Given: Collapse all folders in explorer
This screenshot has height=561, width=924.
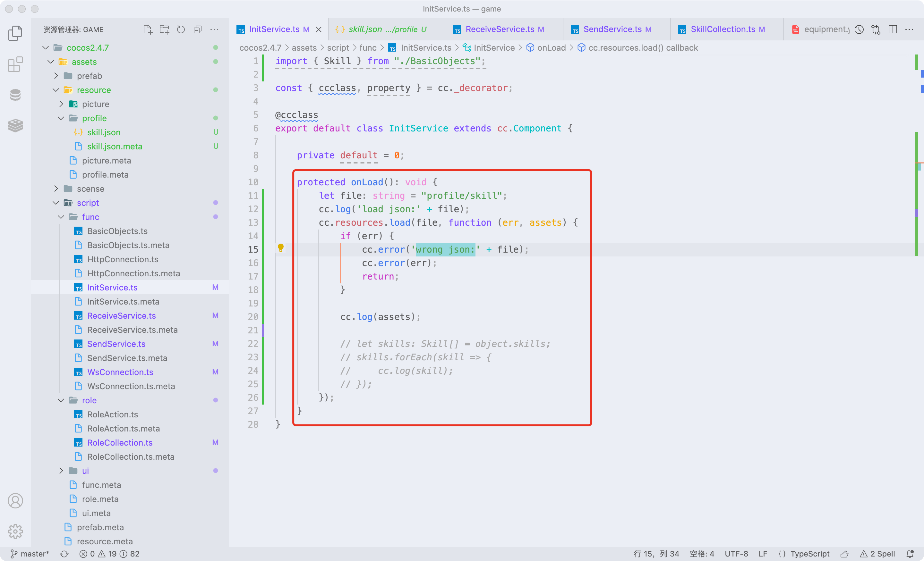Looking at the screenshot, I should (198, 29).
